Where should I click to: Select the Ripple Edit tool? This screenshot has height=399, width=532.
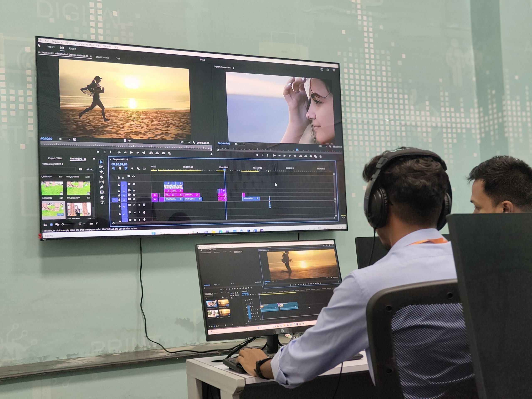pos(101,172)
